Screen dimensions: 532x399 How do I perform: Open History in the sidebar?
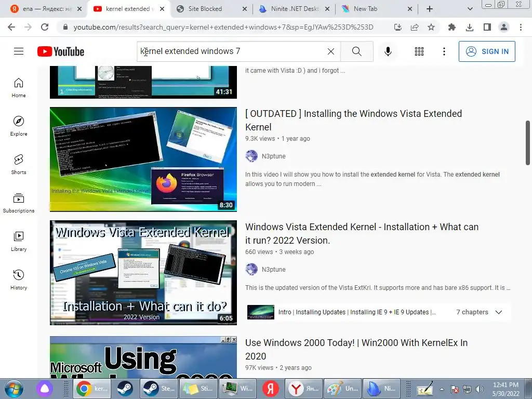pyautogui.click(x=19, y=280)
